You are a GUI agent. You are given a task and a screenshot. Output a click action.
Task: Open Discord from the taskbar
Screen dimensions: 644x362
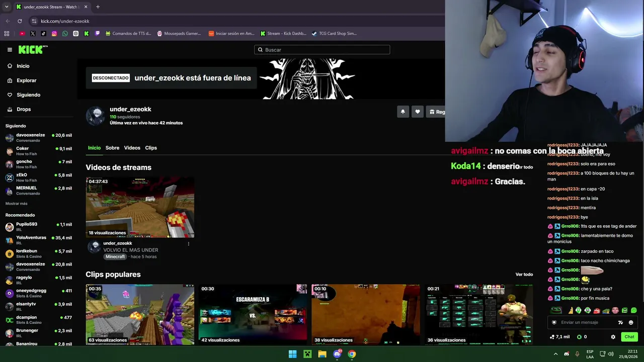(337, 354)
